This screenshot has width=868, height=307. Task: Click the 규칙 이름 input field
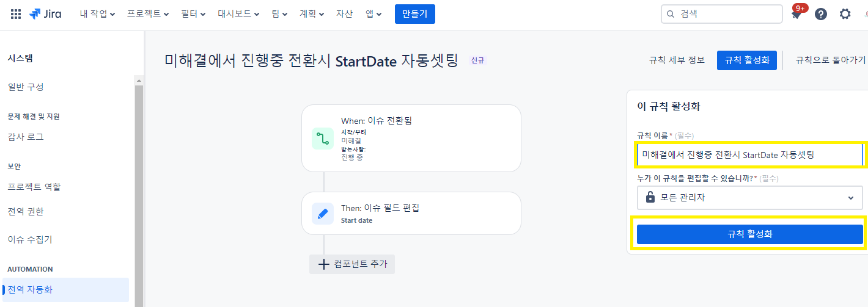click(750, 155)
